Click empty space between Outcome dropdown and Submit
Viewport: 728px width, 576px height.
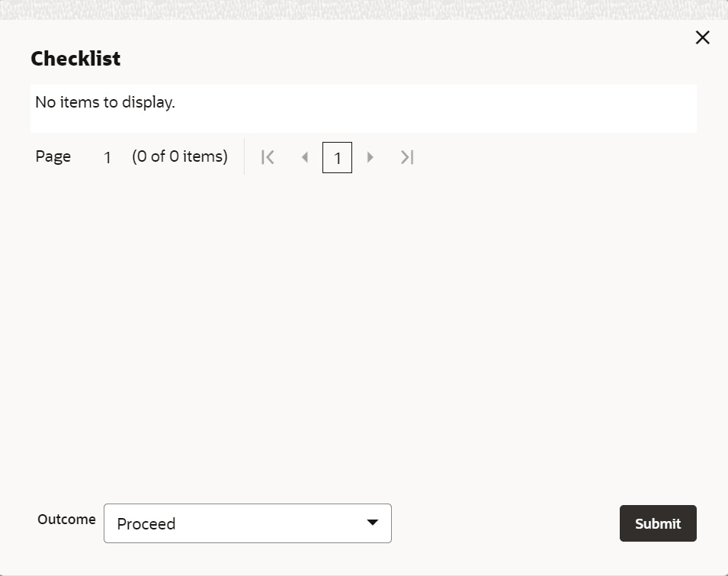pos(505,523)
